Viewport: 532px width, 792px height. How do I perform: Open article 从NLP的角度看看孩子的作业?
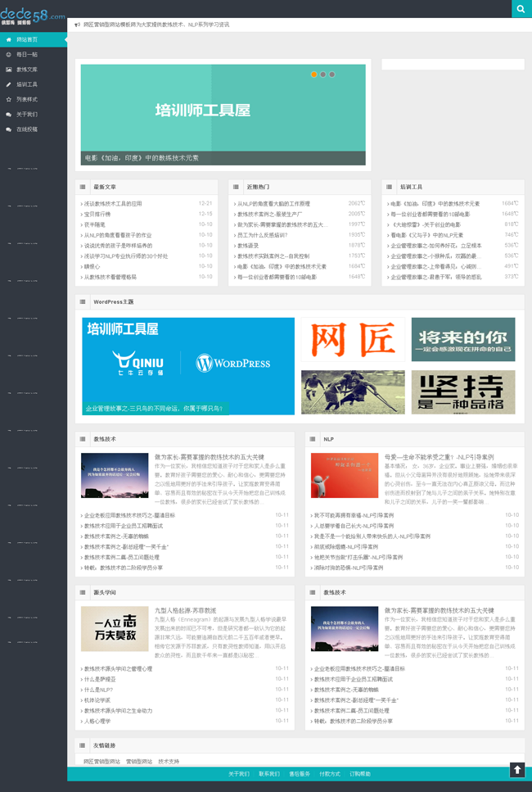coord(118,235)
